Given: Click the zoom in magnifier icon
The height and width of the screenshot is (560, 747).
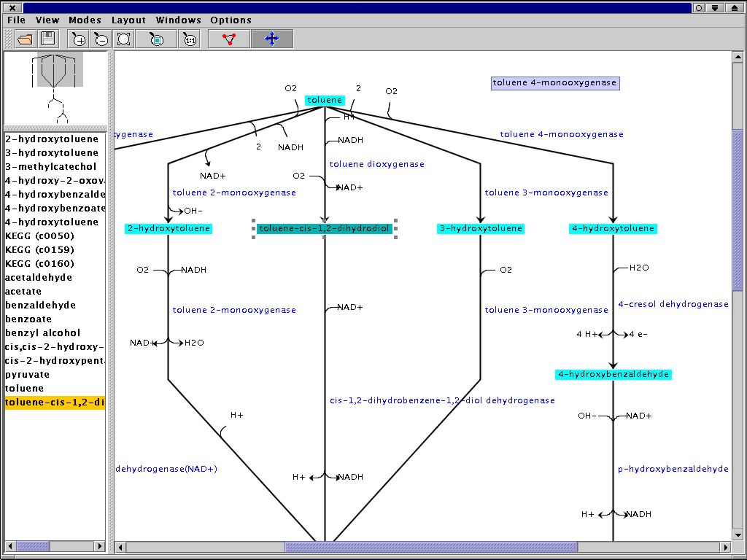Looking at the screenshot, I should (x=79, y=39).
